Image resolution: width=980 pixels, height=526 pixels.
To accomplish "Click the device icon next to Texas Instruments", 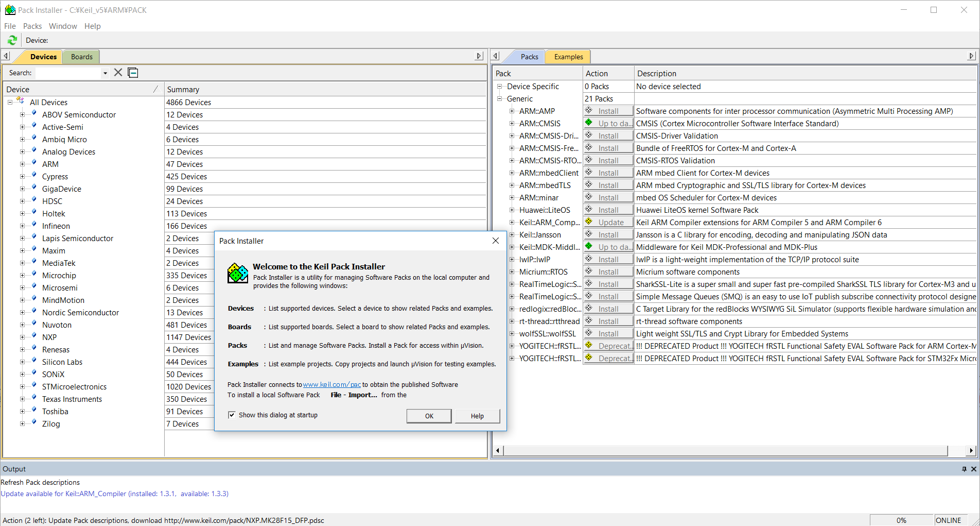I will 33,398.
